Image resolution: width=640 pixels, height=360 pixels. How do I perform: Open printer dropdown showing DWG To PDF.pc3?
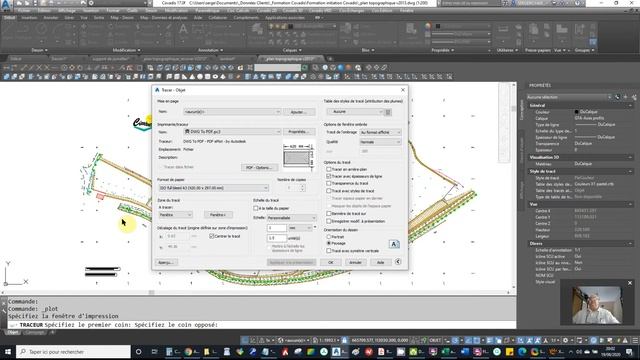click(x=232, y=132)
